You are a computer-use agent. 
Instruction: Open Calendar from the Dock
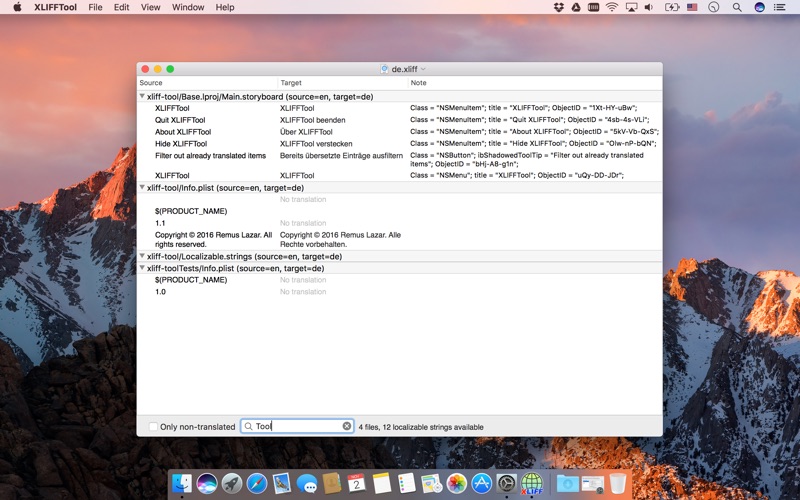click(357, 483)
